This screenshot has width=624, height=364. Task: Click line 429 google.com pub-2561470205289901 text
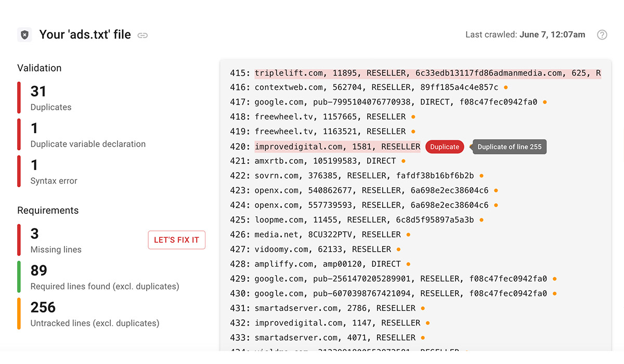pyautogui.click(x=401, y=279)
